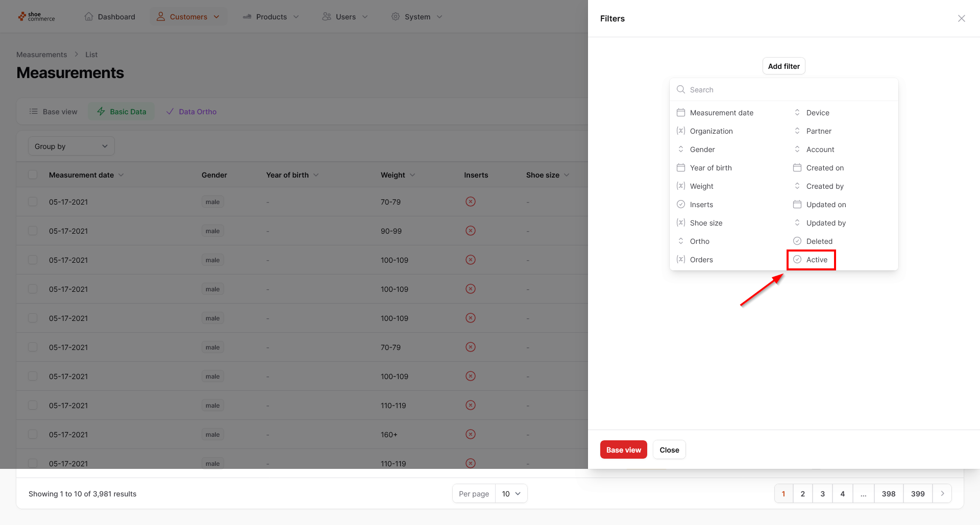
Task: Click the magnifier icon in filter search
Action: 681,89
